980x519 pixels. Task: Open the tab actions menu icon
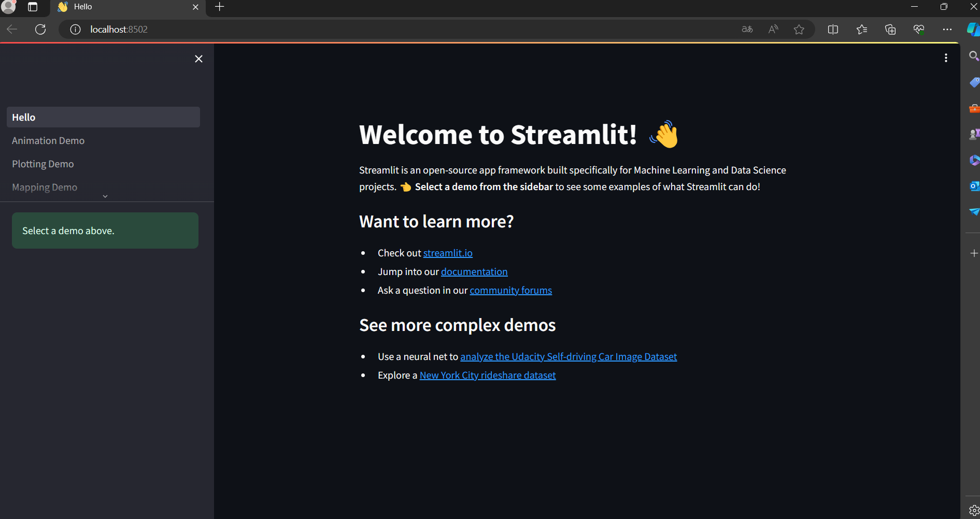tap(33, 7)
